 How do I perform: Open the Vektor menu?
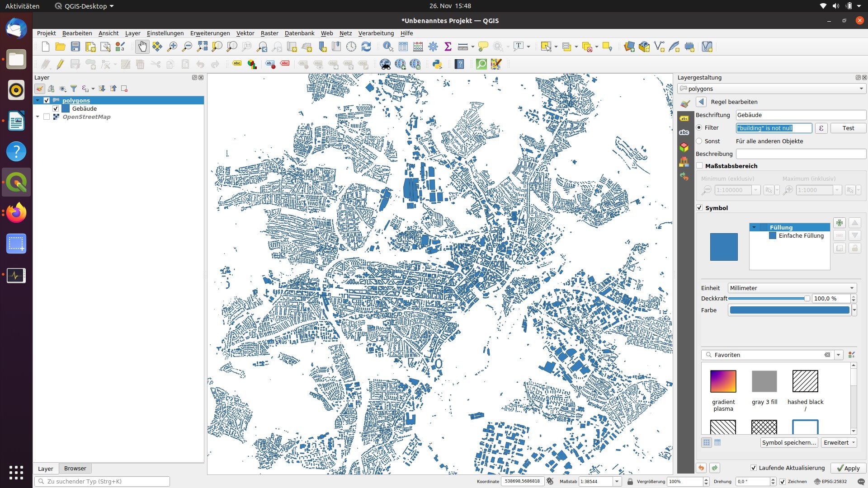(x=245, y=33)
